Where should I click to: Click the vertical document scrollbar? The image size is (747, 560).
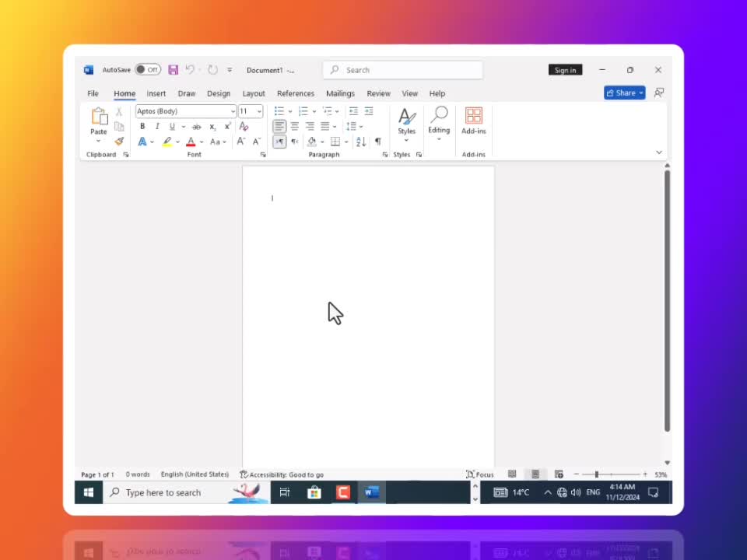click(667, 301)
